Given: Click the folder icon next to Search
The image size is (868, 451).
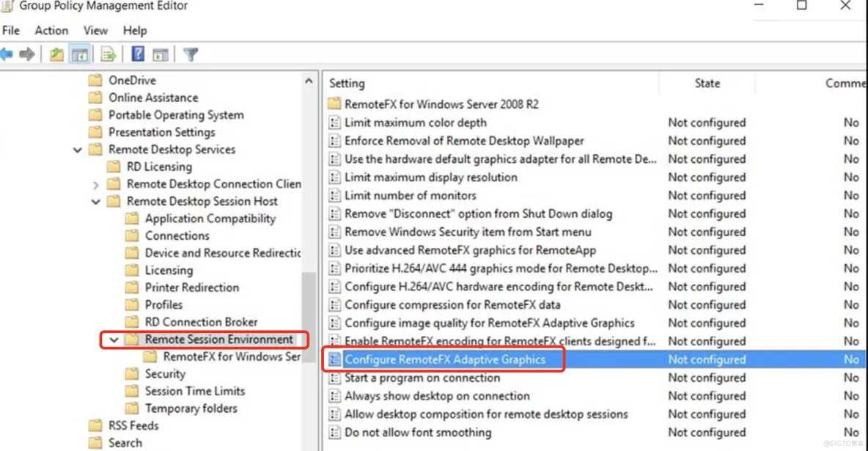Looking at the screenshot, I should coord(95,443).
